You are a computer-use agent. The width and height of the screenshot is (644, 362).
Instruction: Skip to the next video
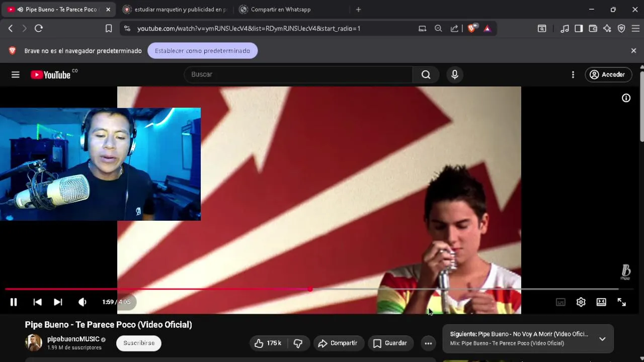point(58,302)
